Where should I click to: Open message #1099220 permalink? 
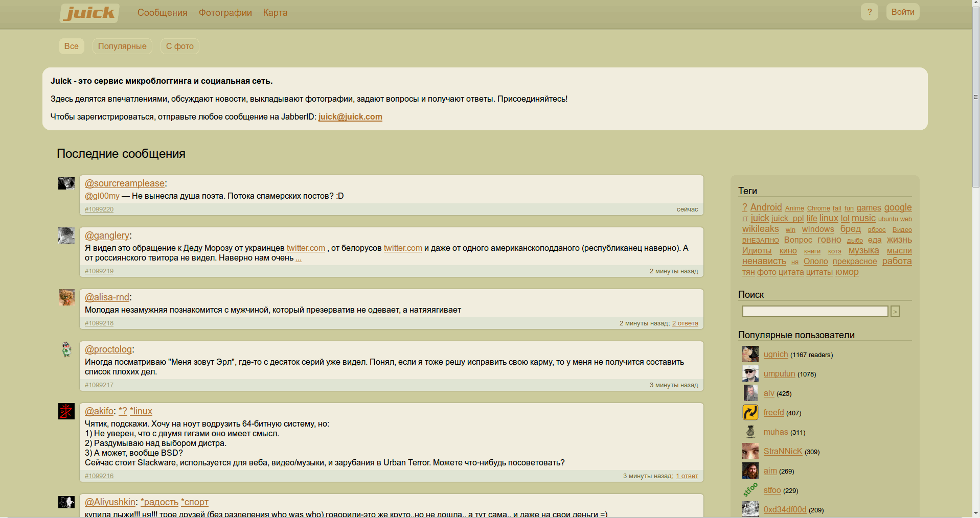coord(99,209)
